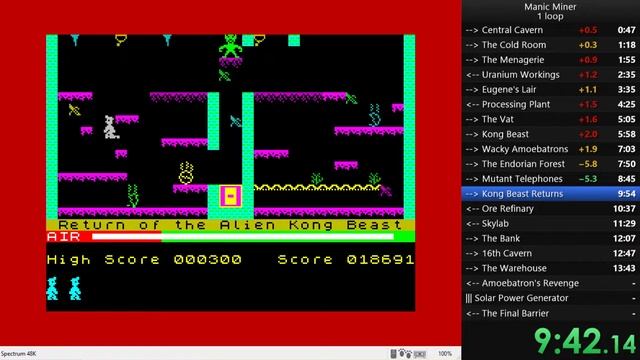The height and width of the screenshot is (360, 640).
Task: Click the green Kong Beast sprite
Action: coord(230,46)
